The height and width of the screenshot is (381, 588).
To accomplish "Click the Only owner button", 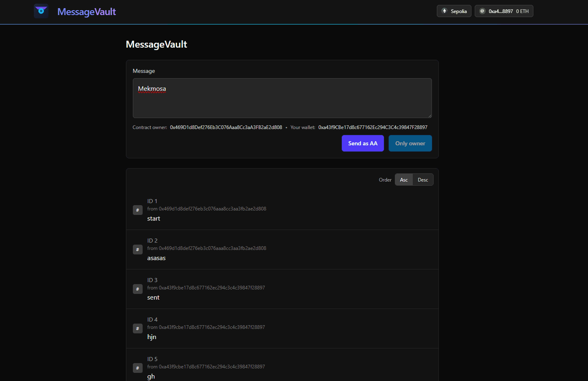I will pos(410,143).
